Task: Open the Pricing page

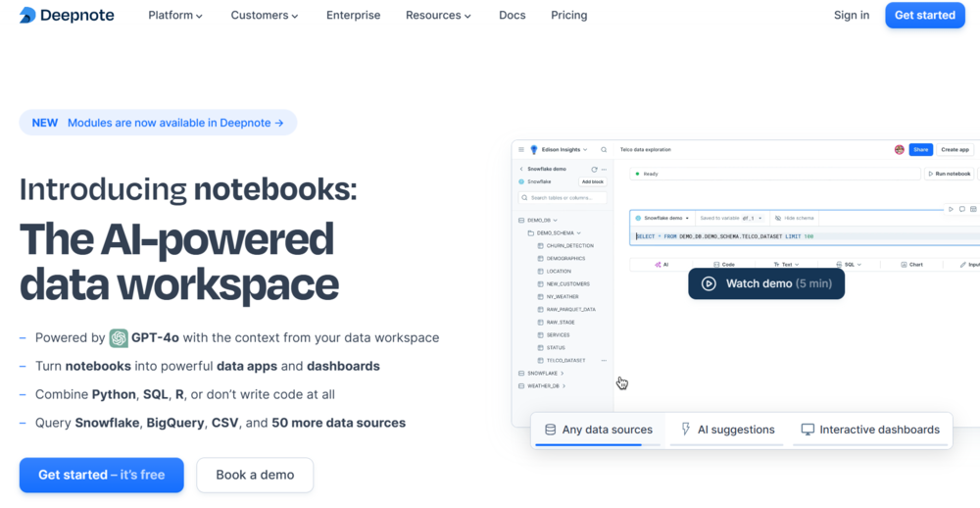Action: tap(568, 15)
